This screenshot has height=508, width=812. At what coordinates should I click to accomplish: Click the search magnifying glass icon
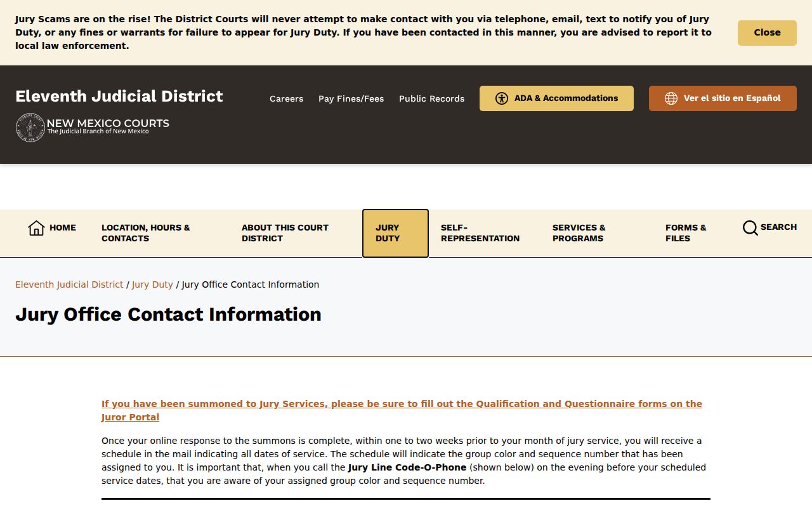[750, 227]
